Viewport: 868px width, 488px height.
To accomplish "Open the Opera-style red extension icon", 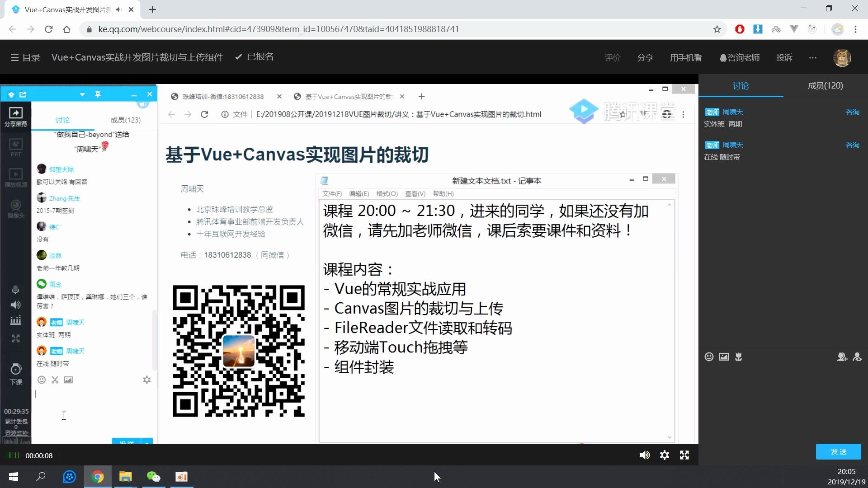I will click(x=740, y=29).
